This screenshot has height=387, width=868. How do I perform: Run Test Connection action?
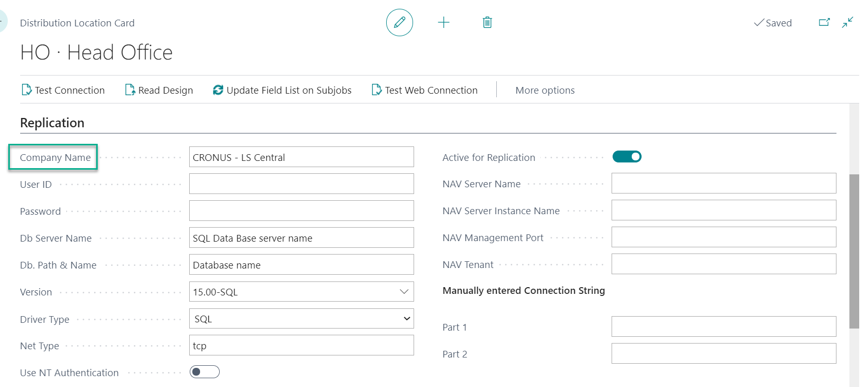point(63,91)
